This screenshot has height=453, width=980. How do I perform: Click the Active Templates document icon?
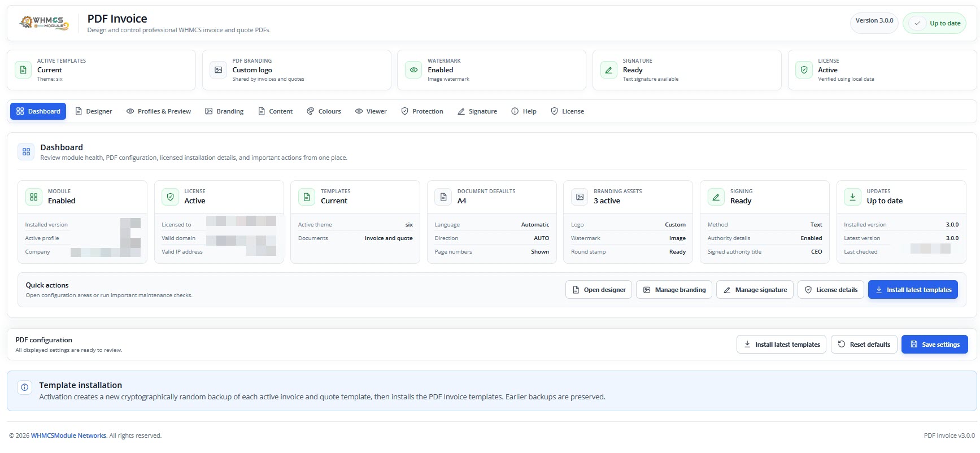coord(23,70)
